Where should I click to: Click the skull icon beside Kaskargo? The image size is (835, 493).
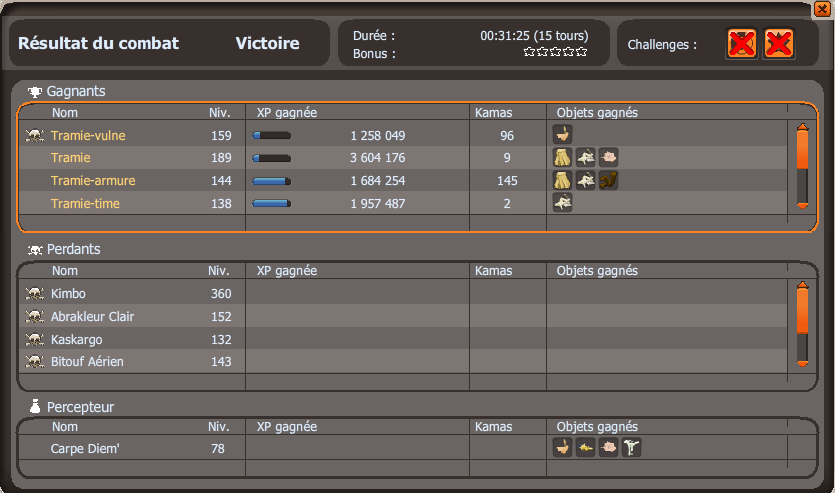pyautogui.click(x=35, y=340)
